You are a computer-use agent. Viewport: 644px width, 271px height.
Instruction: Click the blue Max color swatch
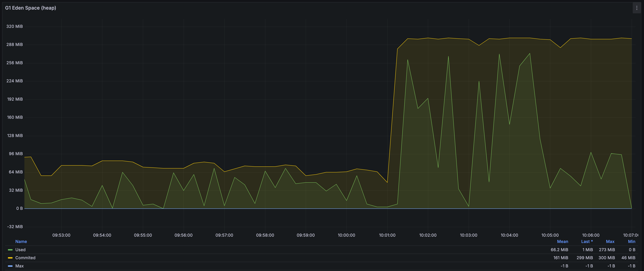[x=10, y=266]
